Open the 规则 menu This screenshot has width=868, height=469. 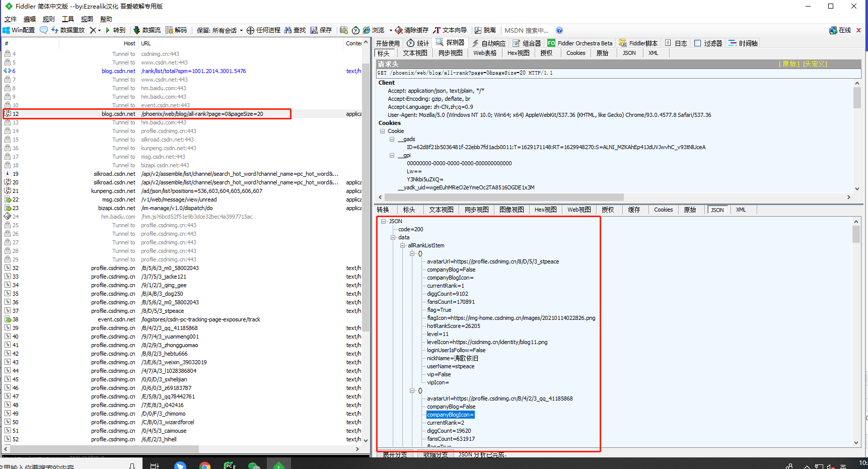[49, 19]
